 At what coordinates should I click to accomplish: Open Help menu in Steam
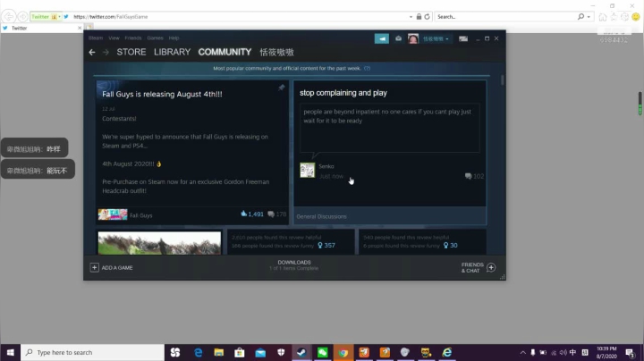[x=174, y=38]
